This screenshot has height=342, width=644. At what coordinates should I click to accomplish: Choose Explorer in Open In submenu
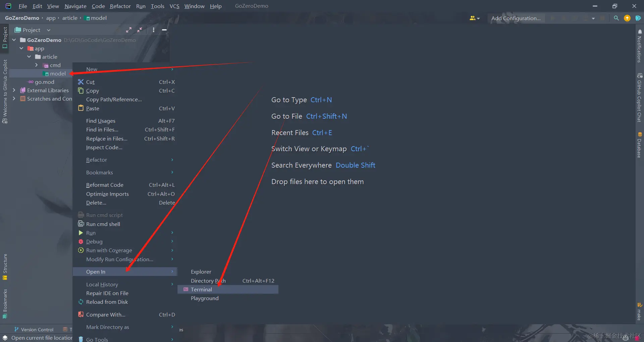[x=228, y=272]
